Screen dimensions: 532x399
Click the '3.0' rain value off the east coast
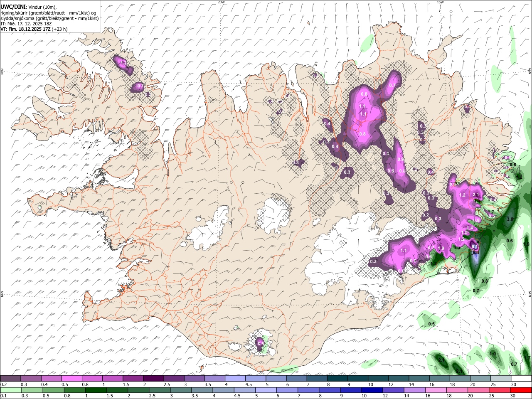coord(510,219)
